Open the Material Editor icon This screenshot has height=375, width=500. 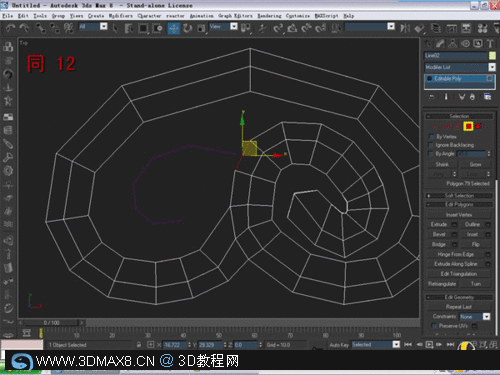(482, 28)
